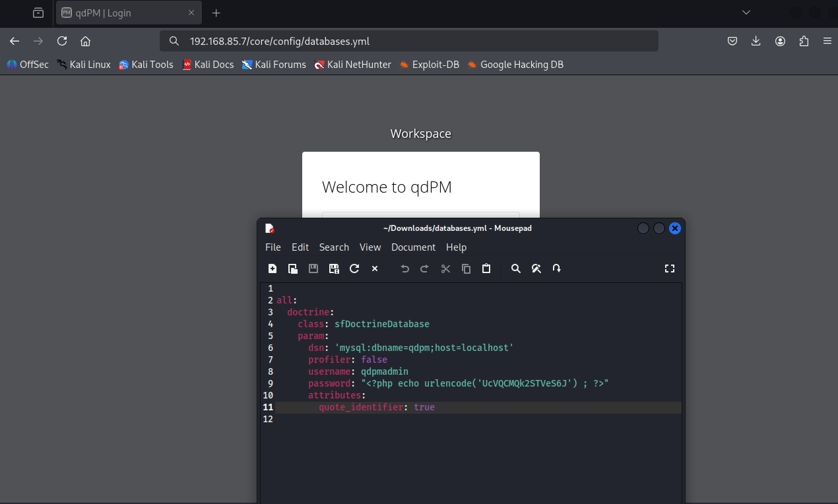Click the Go to line arrow icon
Screen dimensions: 838x504
point(557,268)
